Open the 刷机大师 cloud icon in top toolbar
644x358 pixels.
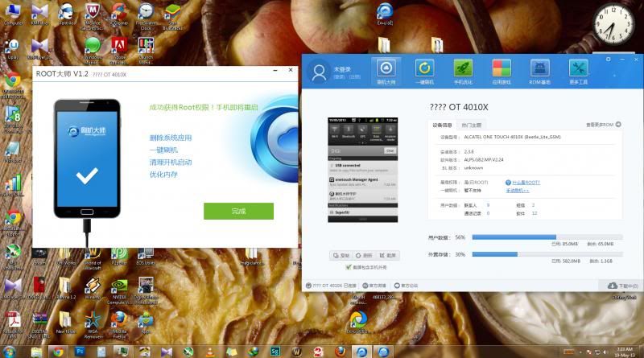pyautogui.click(x=386, y=72)
